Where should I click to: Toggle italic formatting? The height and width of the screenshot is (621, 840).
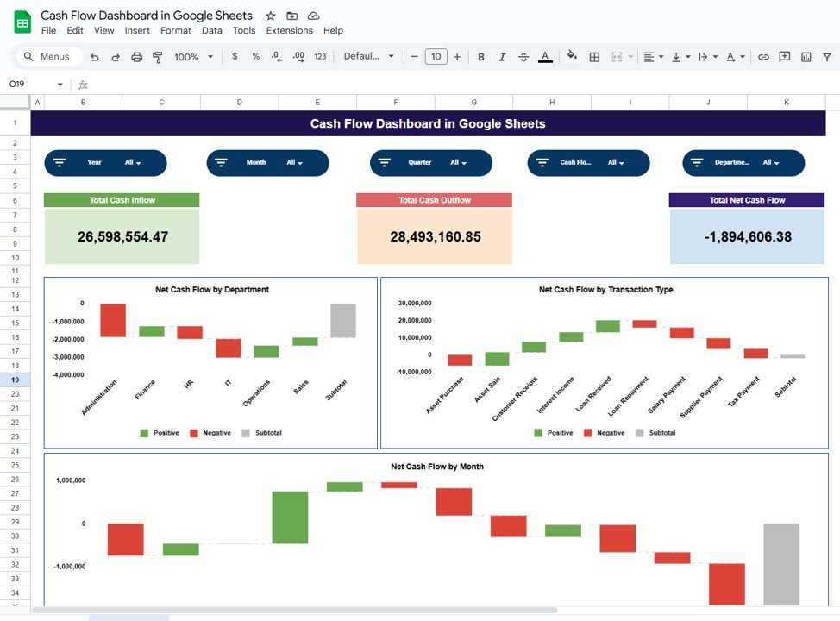502,57
